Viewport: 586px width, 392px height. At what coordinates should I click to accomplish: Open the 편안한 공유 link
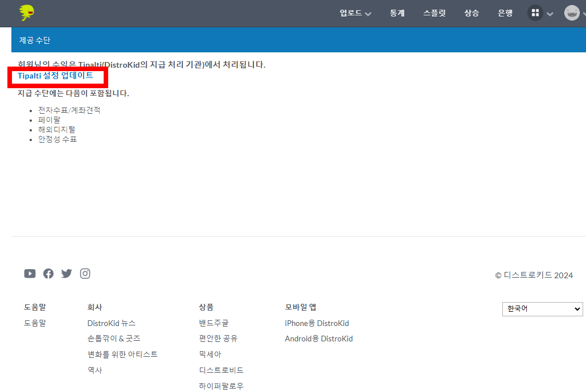click(218, 339)
